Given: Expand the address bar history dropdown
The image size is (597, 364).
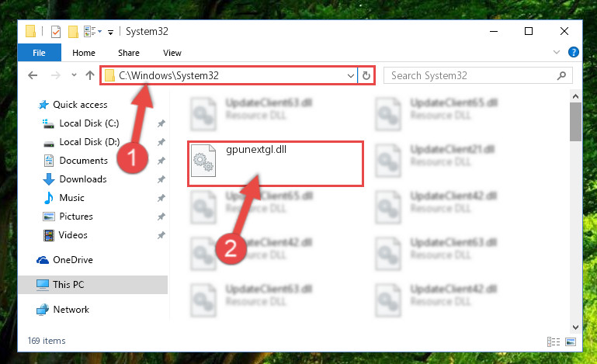Looking at the screenshot, I should pos(351,76).
